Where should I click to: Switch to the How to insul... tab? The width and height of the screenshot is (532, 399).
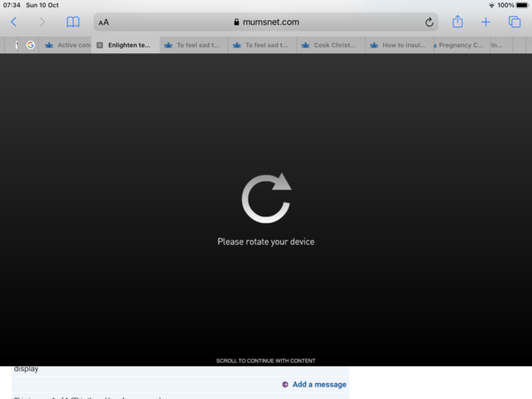(x=400, y=45)
